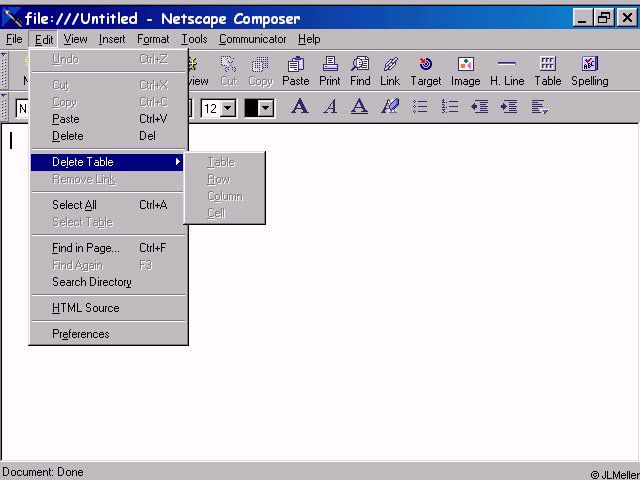Open the View menu
The width and height of the screenshot is (640, 480).
(75, 39)
